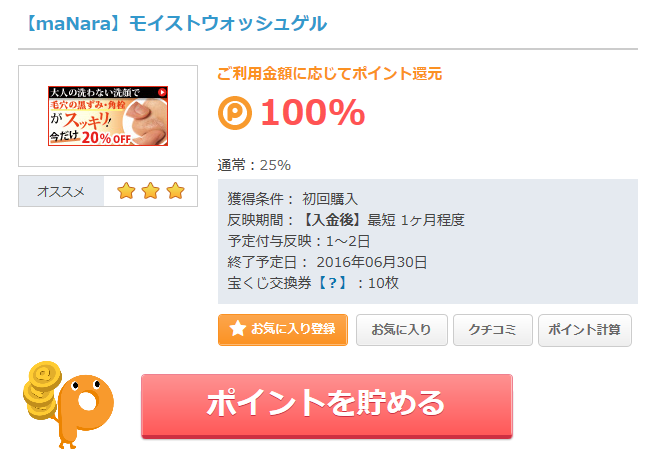
Task: Click the star icon inside お気に入り登録
Action: (237, 329)
